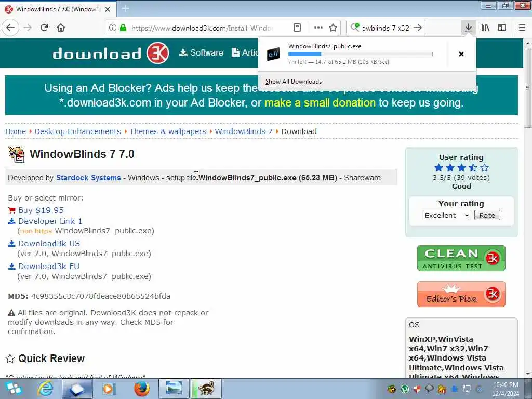Viewport: 532px width, 399px height.
Task: Click the Clean Antivirus Test badge
Action: pos(461,258)
